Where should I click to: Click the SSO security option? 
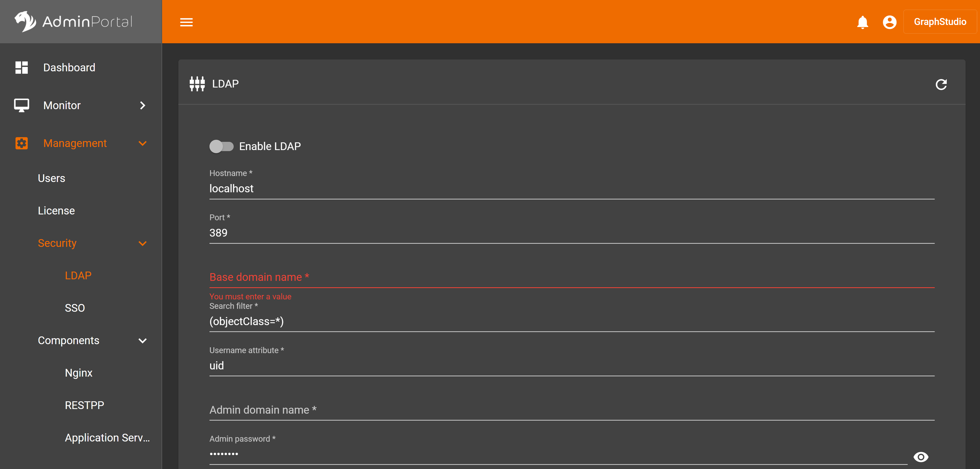pyautogui.click(x=75, y=308)
